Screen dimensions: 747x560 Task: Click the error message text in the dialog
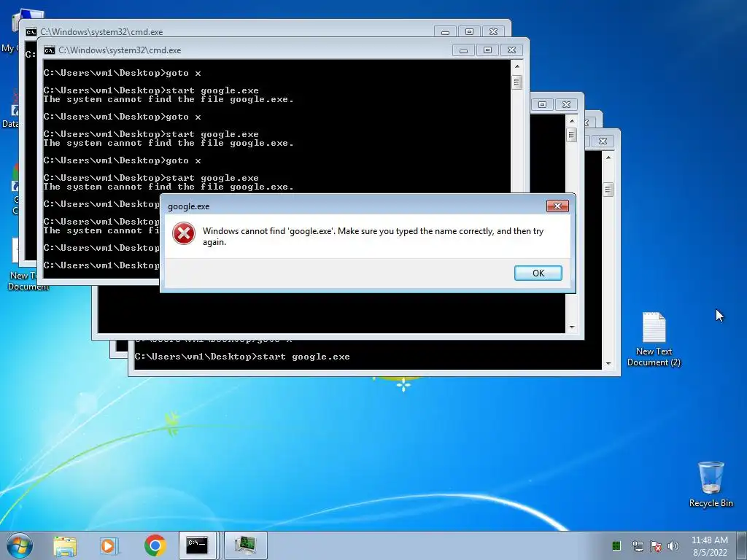pos(373,236)
